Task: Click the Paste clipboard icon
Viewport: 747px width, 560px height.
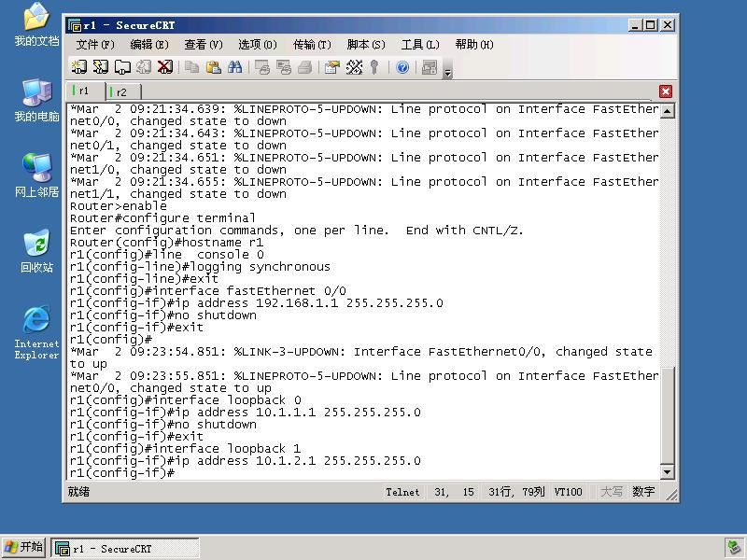Action: coord(214,67)
